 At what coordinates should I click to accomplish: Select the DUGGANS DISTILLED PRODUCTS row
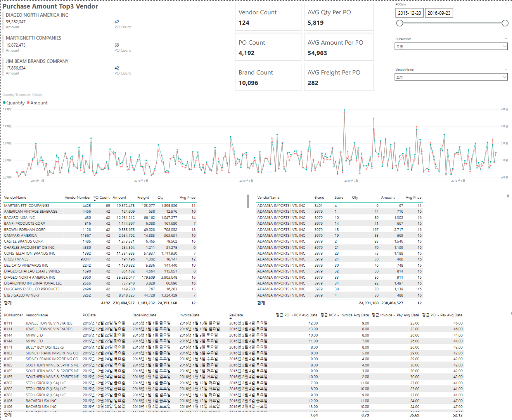point(100,289)
